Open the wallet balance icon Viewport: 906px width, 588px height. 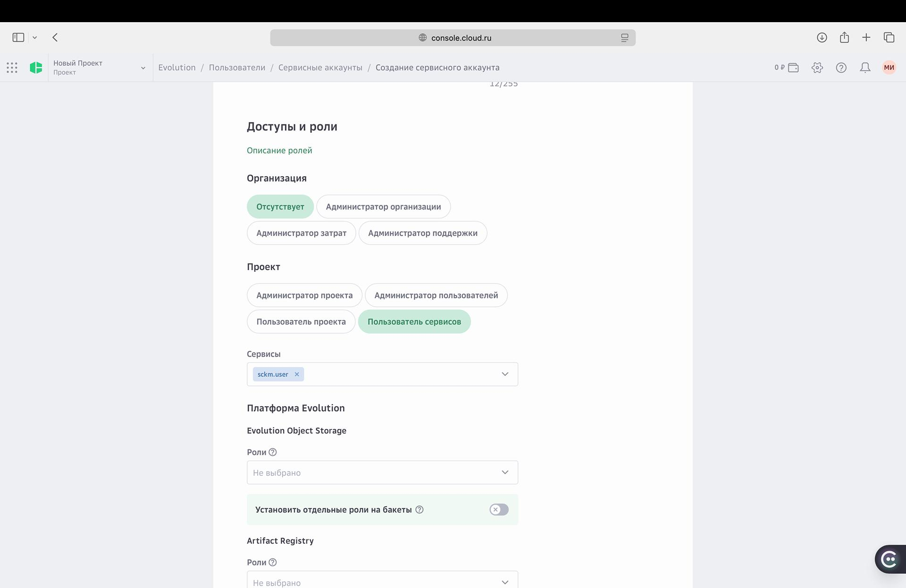tap(793, 67)
